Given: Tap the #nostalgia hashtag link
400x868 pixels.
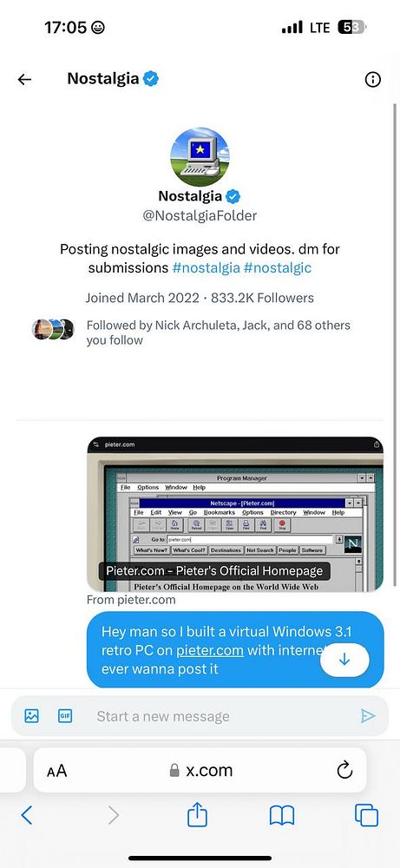Looking at the screenshot, I should [x=206, y=268].
